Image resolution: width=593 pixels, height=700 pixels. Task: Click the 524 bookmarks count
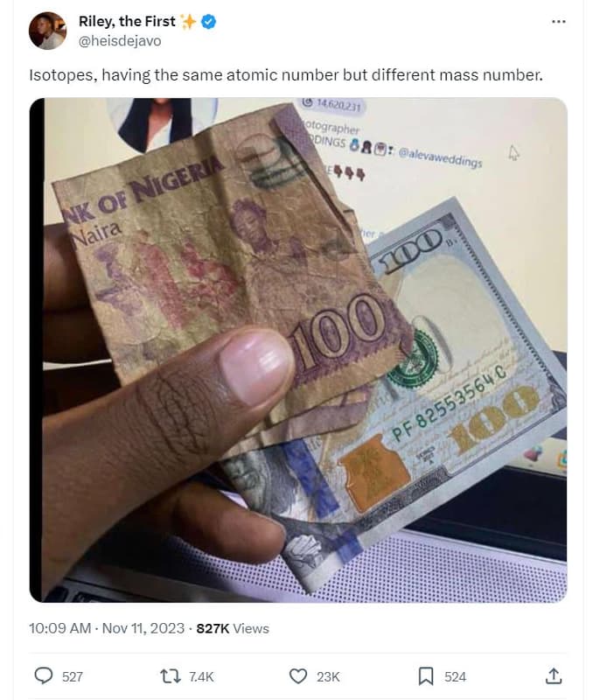tap(455, 676)
